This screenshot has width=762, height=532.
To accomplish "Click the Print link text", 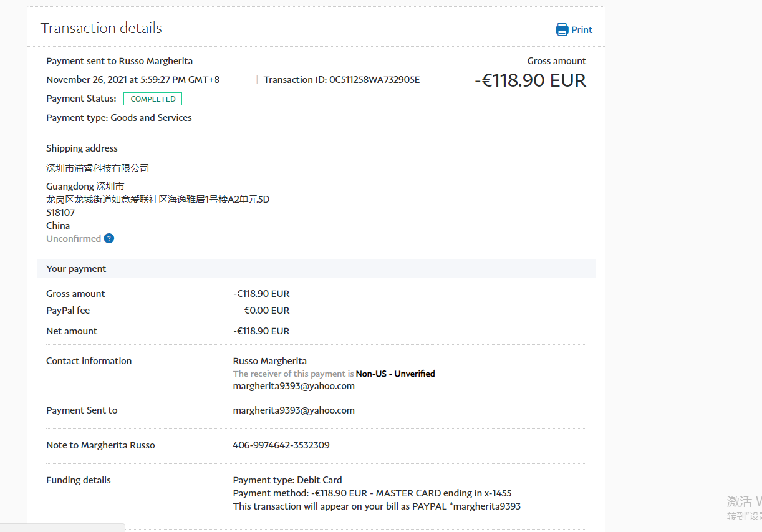I will [x=581, y=30].
